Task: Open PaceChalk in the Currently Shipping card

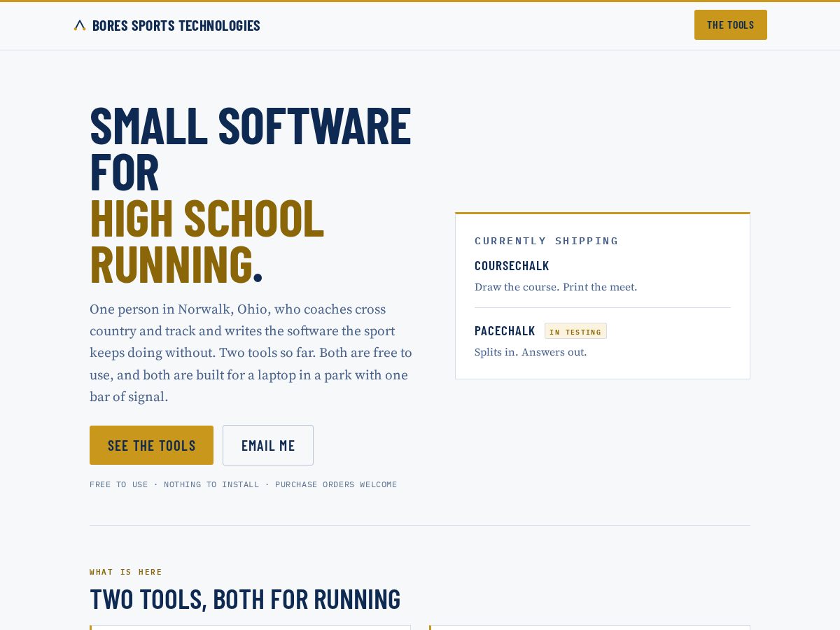Action: (x=505, y=330)
